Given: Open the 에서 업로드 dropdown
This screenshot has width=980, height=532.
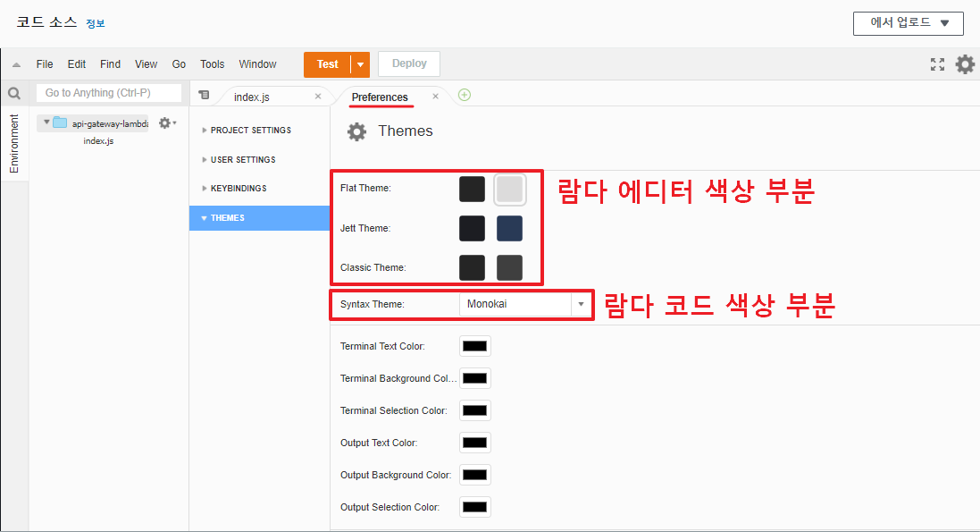Looking at the screenshot, I should [x=909, y=23].
